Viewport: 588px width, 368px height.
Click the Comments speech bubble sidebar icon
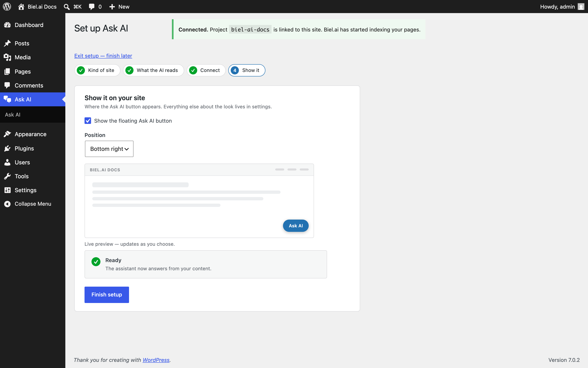coord(7,85)
